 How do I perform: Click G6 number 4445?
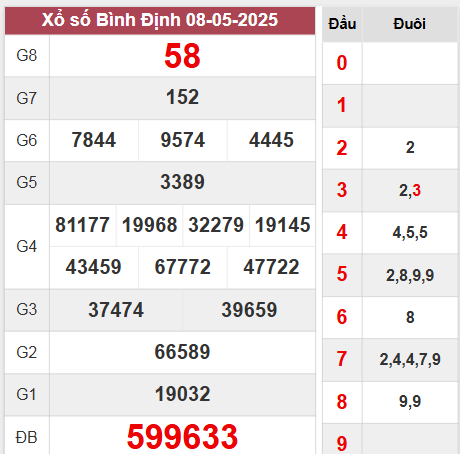tap(271, 140)
